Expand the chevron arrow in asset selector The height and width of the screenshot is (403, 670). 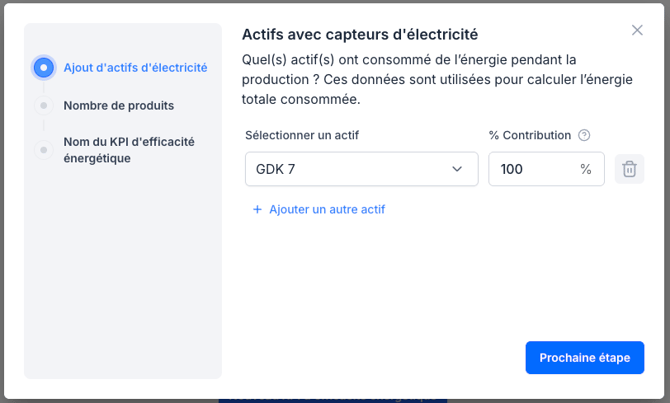(457, 169)
